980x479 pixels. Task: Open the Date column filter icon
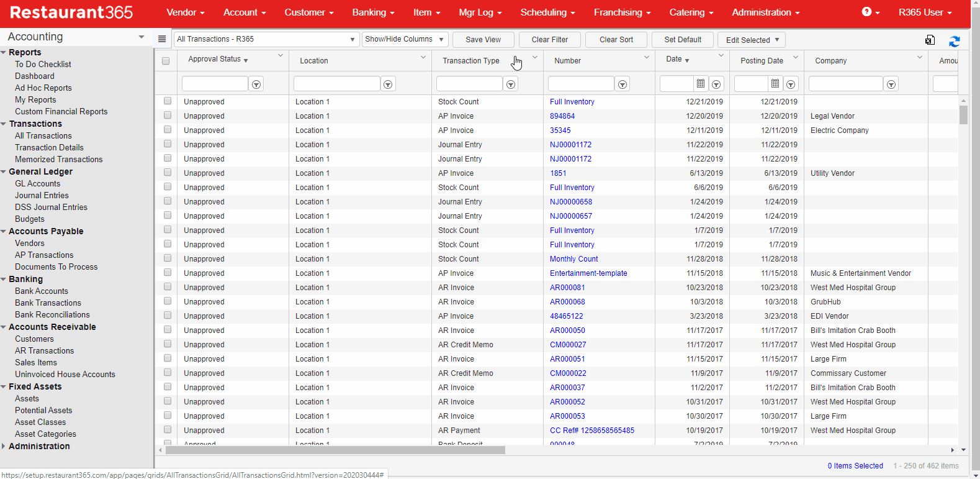[717, 84]
